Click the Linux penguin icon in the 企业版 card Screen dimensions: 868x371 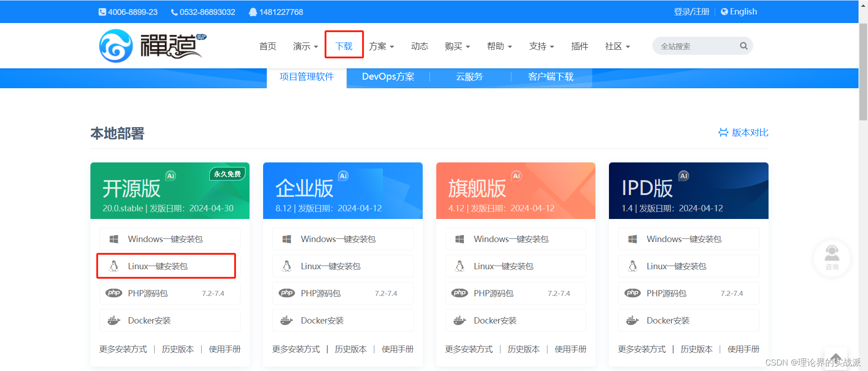point(287,266)
